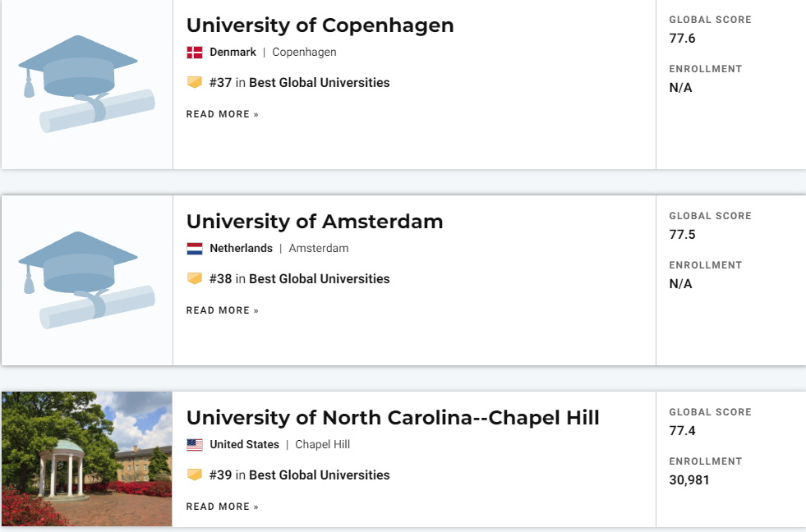
Task: Click the Denmark flag icon
Action: [195, 53]
